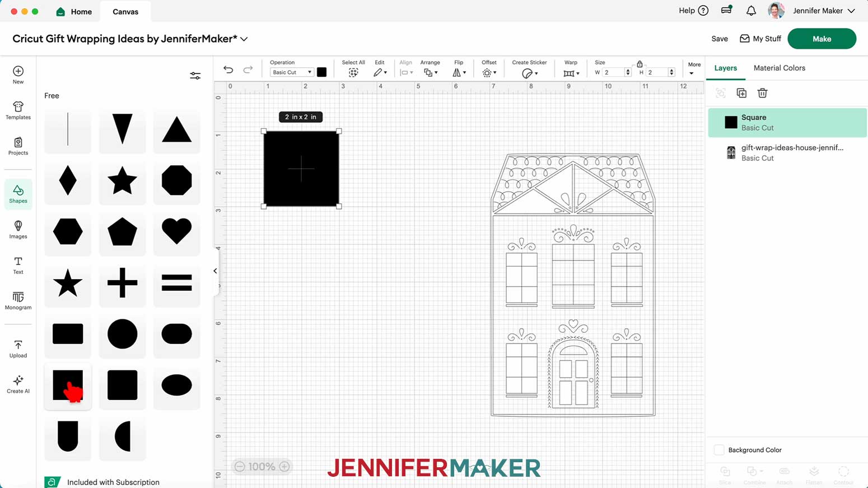
Task: Click the height size input field
Action: pyautogui.click(x=657, y=72)
